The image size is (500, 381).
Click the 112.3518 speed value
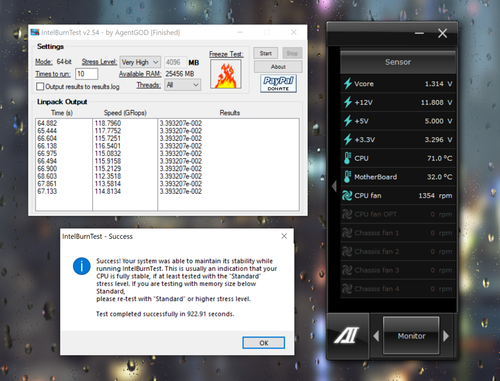pyautogui.click(x=108, y=176)
